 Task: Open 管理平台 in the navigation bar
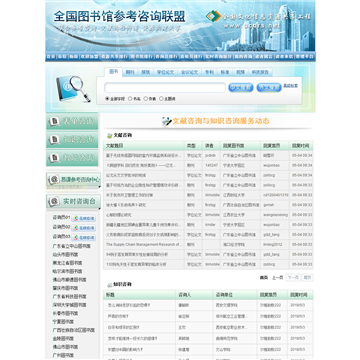304,57
